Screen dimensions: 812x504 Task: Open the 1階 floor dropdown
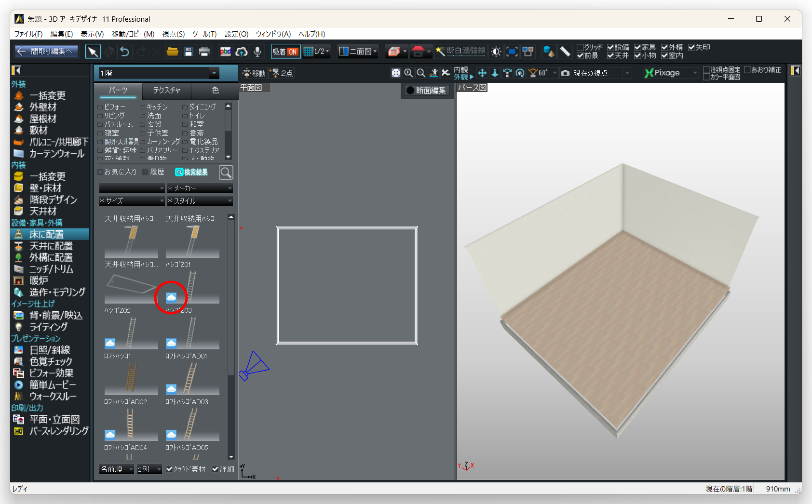tap(214, 73)
